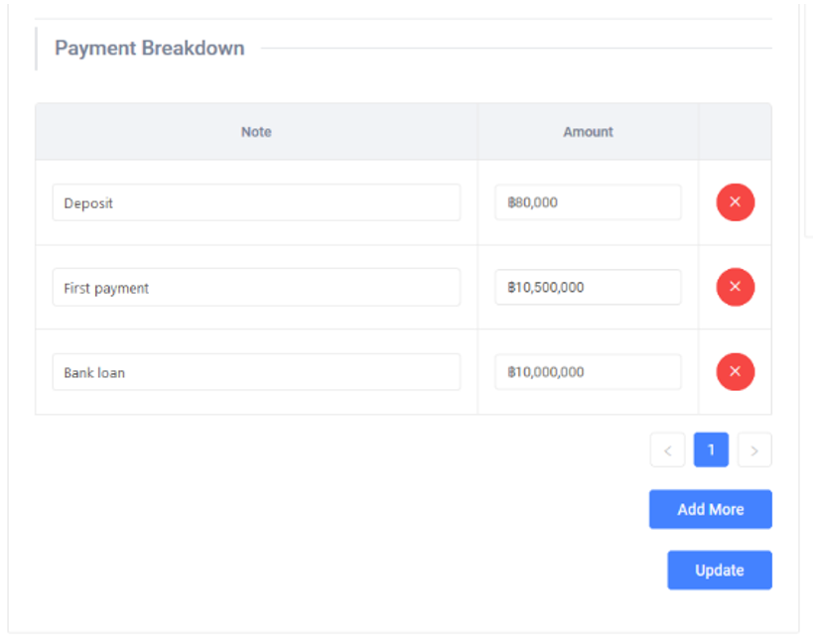Edit the ฿80,000 amount field

588,202
